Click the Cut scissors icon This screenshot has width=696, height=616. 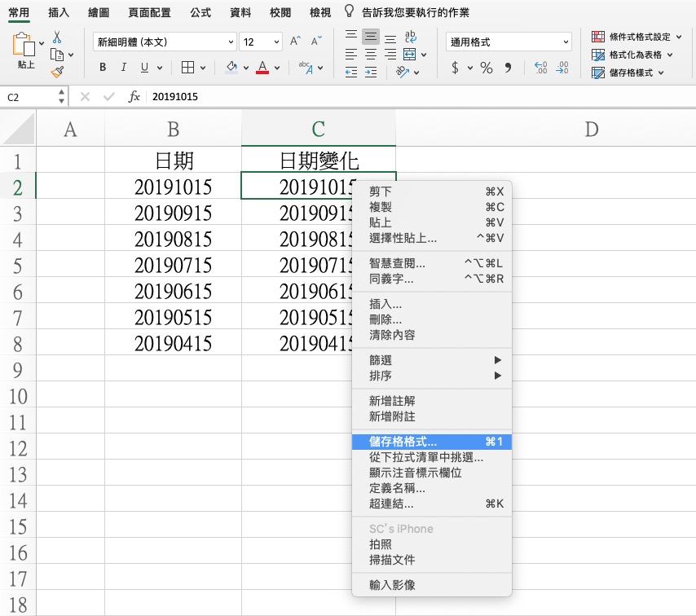pyautogui.click(x=57, y=37)
